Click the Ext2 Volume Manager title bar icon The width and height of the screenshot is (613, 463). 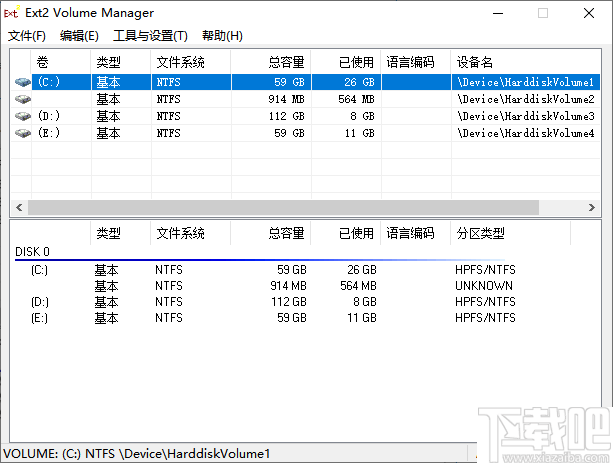11,13
